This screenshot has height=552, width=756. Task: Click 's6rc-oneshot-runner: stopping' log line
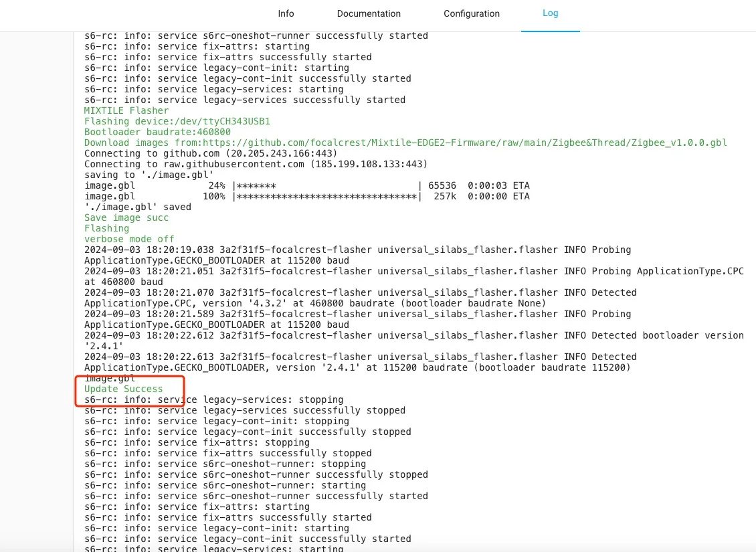point(225,464)
